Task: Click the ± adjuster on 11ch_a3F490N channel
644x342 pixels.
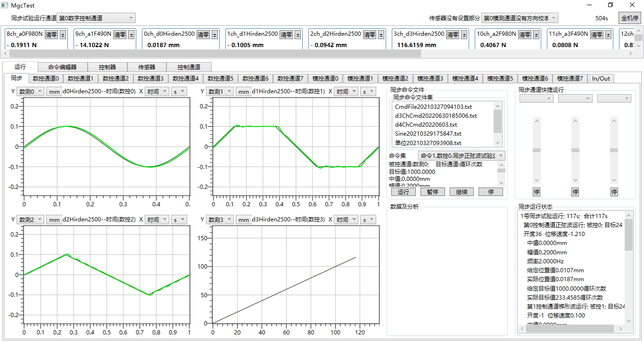Action: 608,34
